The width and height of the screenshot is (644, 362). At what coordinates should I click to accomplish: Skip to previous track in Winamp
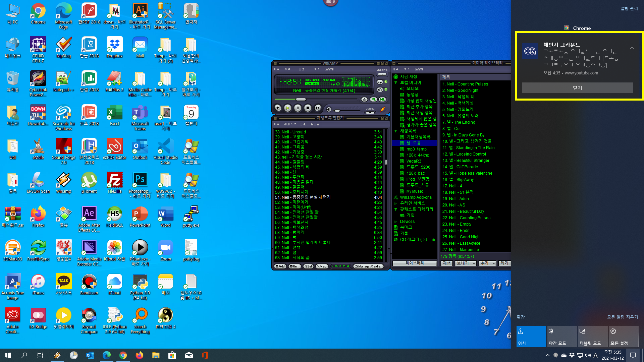tap(278, 108)
